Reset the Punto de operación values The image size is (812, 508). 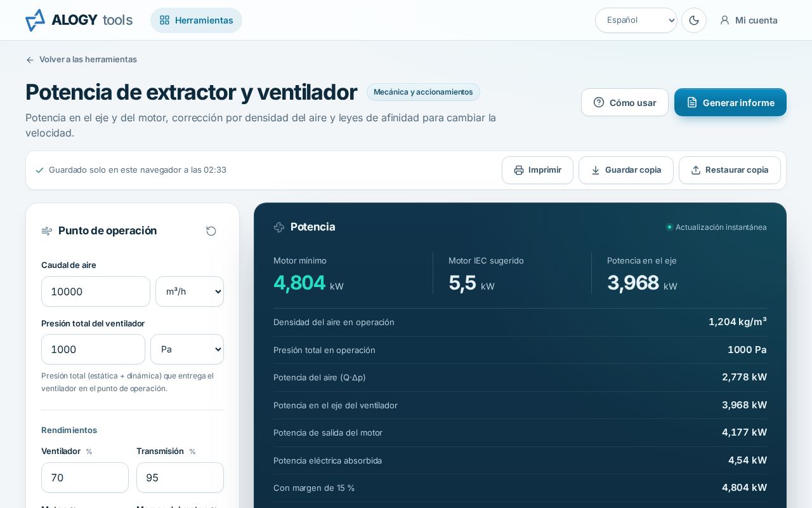tap(211, 231)
